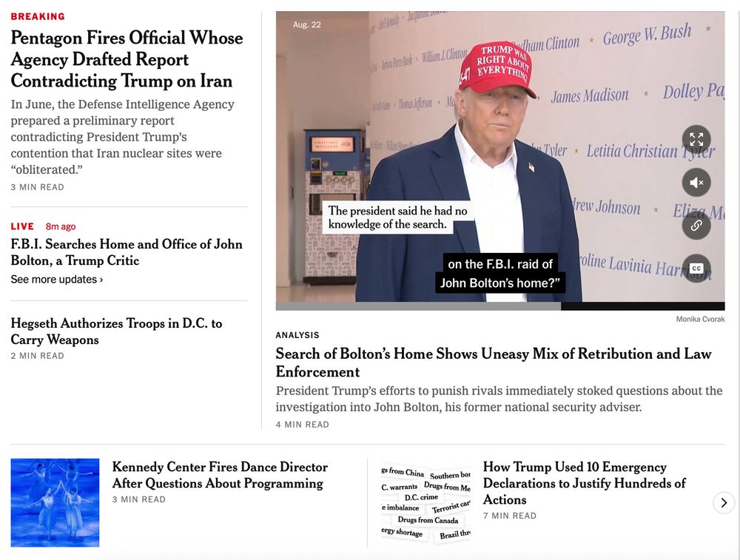740x560 pixels.
Task: Open Hegseth Authorizes Troops in D.C. article
Action: coord(117,331)
